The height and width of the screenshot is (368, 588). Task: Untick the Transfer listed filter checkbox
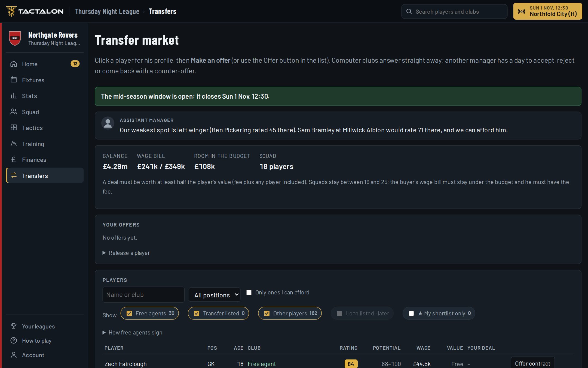pyautogui.click(x=197, y=313)
